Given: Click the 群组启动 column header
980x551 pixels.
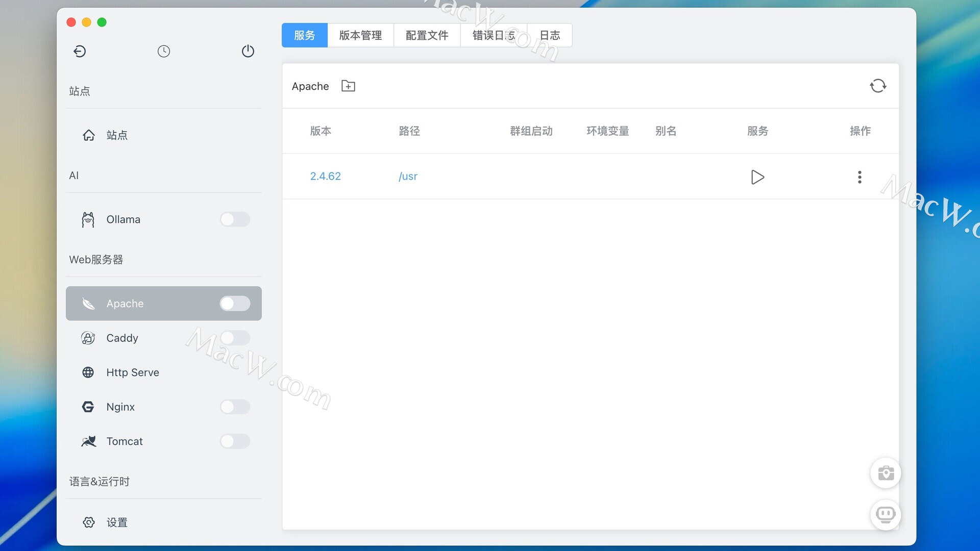Looking at the screenshot, I should click(531, 131).
